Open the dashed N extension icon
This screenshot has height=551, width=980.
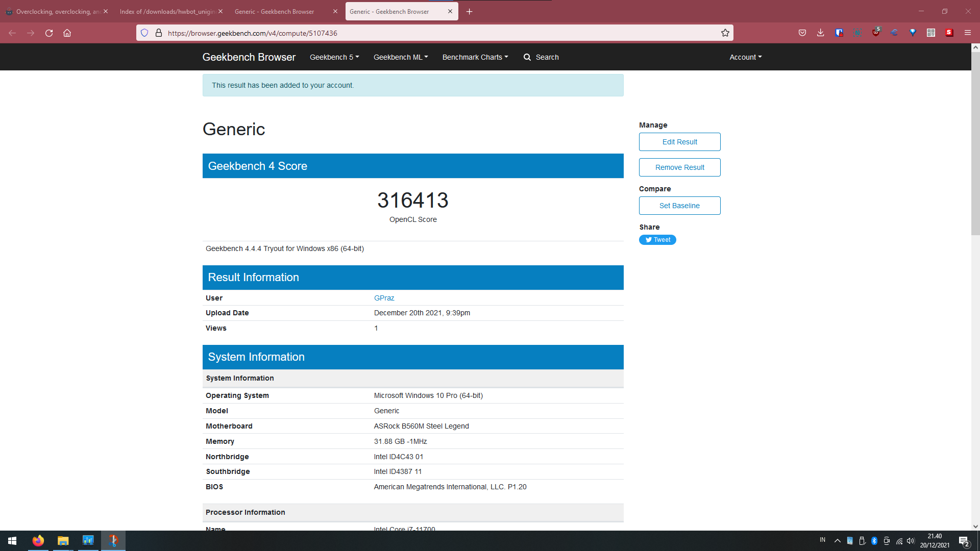coord(857,33)
